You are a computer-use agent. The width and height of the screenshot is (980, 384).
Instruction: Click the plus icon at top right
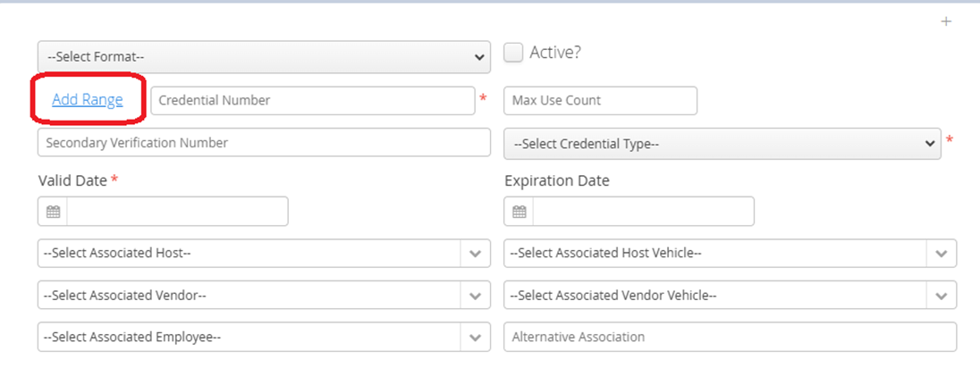[946, 21]
